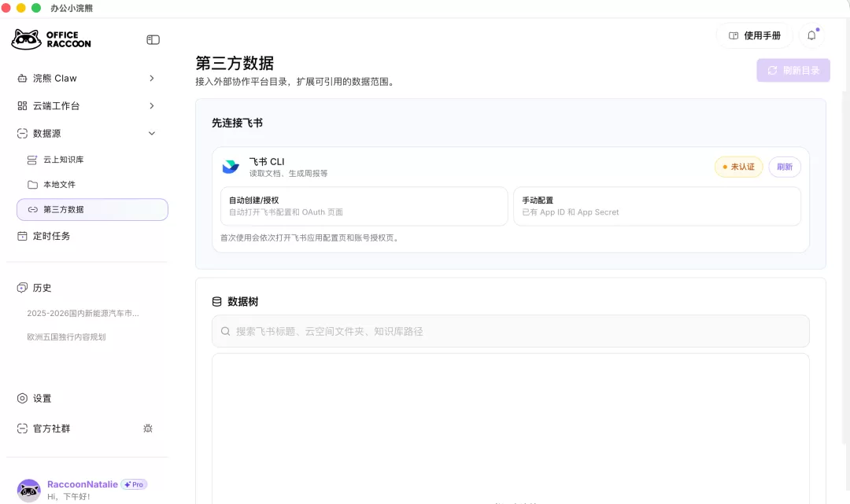Screen dimensions: 850x504
Task: Click the 数据树 database icon
Action: pos(217,301)
